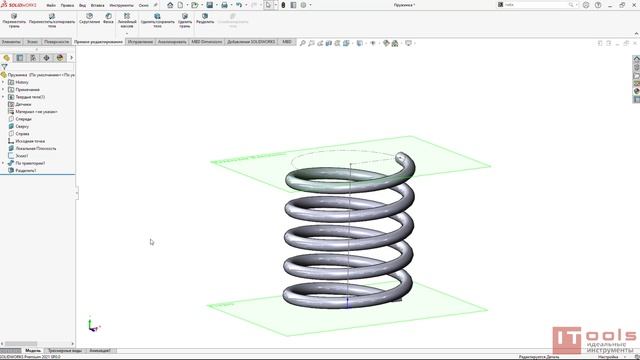Open a file with the folder icon

click(x=195, y=5)
